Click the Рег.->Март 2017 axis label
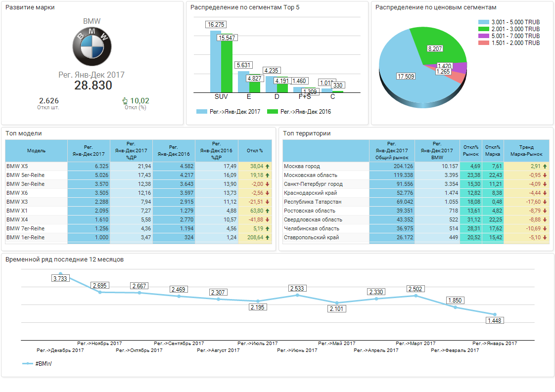 (416, 343)
